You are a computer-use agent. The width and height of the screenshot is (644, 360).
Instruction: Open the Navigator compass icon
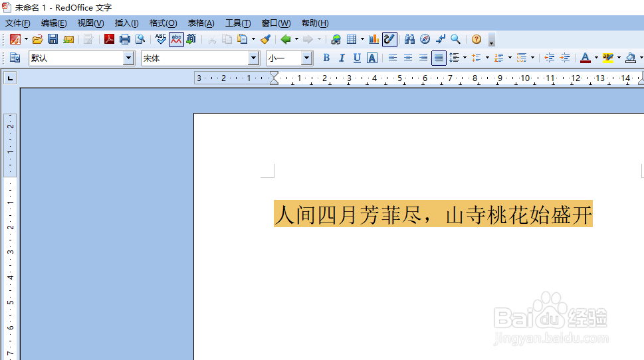[x=425, y=39]
